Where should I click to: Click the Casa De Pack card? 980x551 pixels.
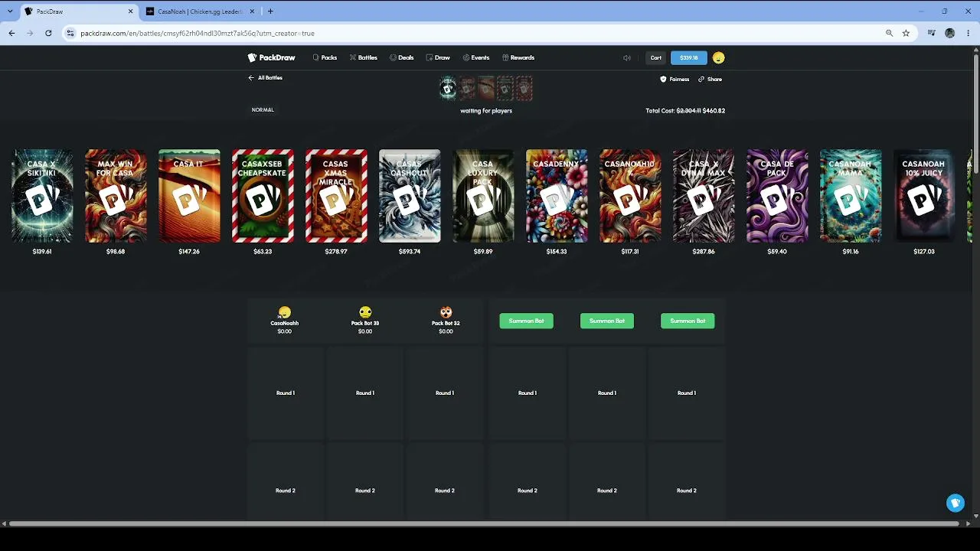(x=777, y=196)
